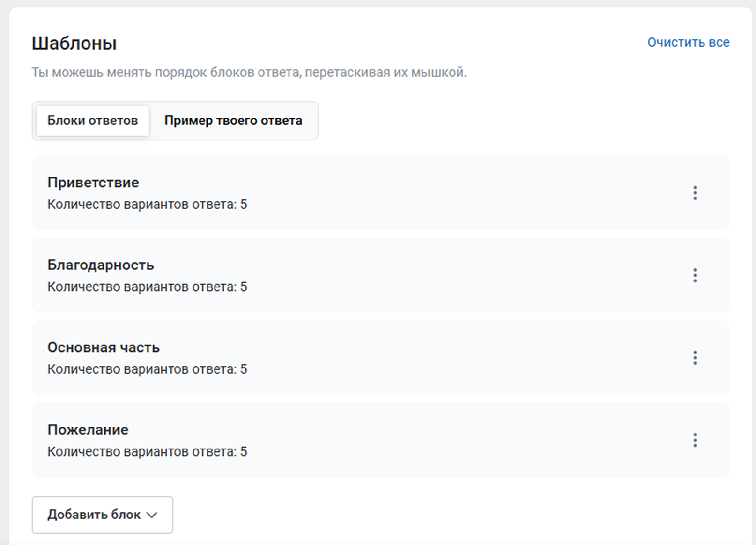756x545 pixels.
Task: Select the Приветствие block title
Action: tap(93, 182)
